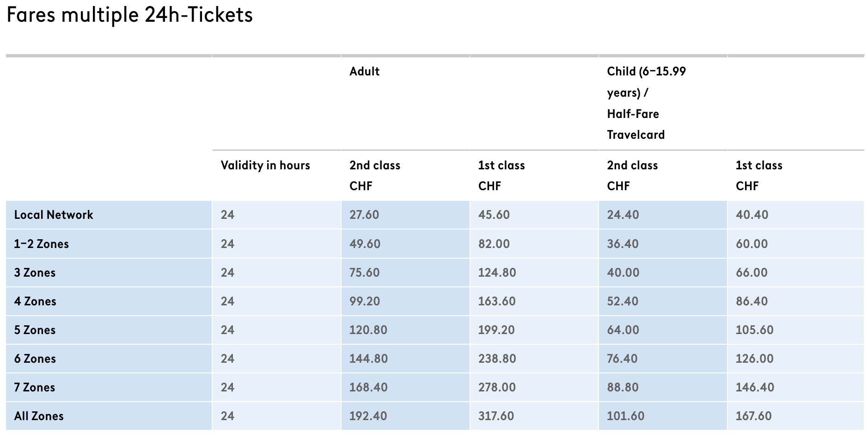Select the 6 Zones 144.80 price
Screen dimensions: 868x434
click(x=368, y=359)
